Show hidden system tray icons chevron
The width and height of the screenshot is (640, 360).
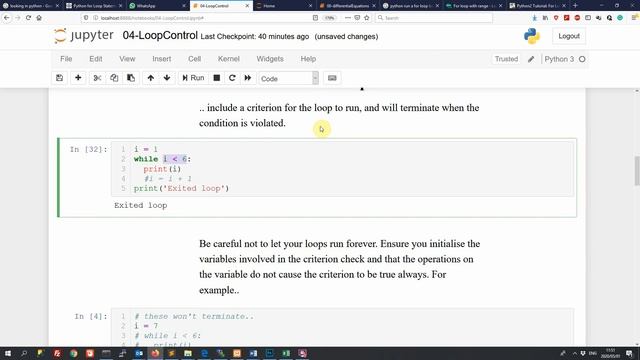(574, 353)
